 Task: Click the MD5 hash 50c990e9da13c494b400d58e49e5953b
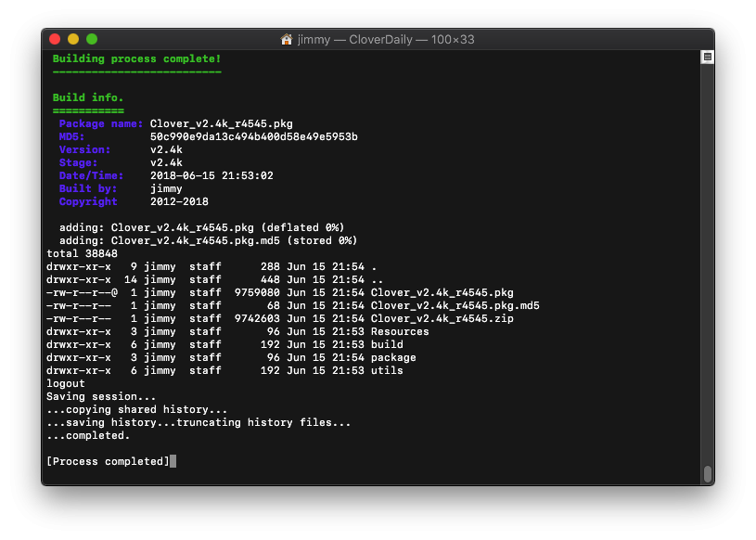[x=253, y=137]
